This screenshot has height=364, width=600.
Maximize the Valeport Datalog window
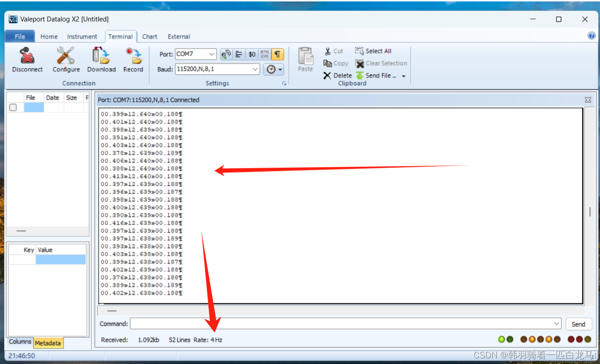pyautogui.click(x=559, y=19)
